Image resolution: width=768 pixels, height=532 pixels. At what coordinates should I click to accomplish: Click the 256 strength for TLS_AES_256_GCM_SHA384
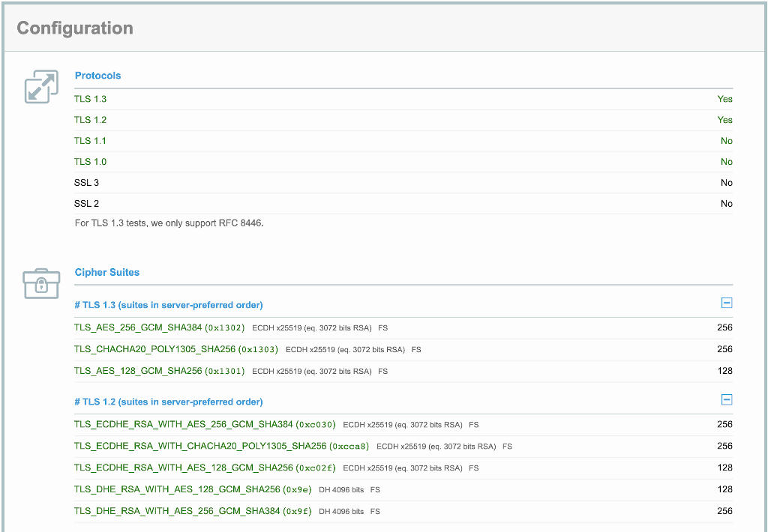725,327
